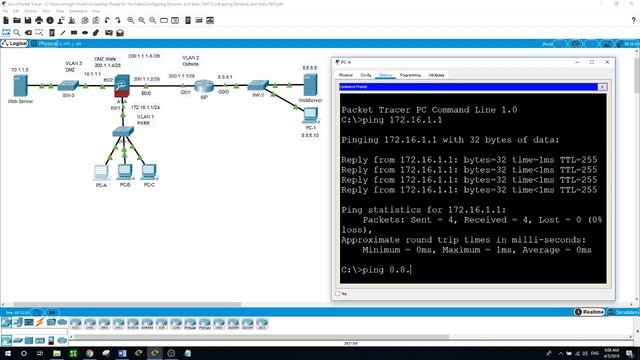Pick the 4331 router model

pyautogui.click(x=76, y=324)
